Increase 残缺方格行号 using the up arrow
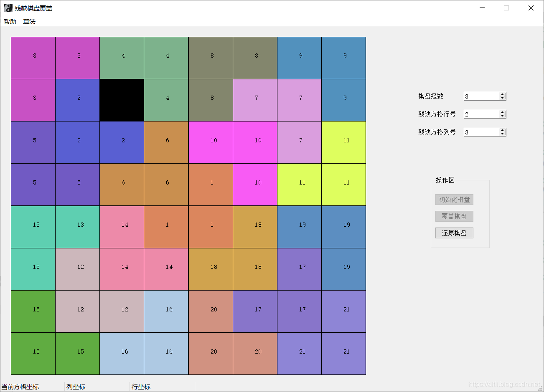The width and height of the screenshot is (544, 392). tap(502, 112)
